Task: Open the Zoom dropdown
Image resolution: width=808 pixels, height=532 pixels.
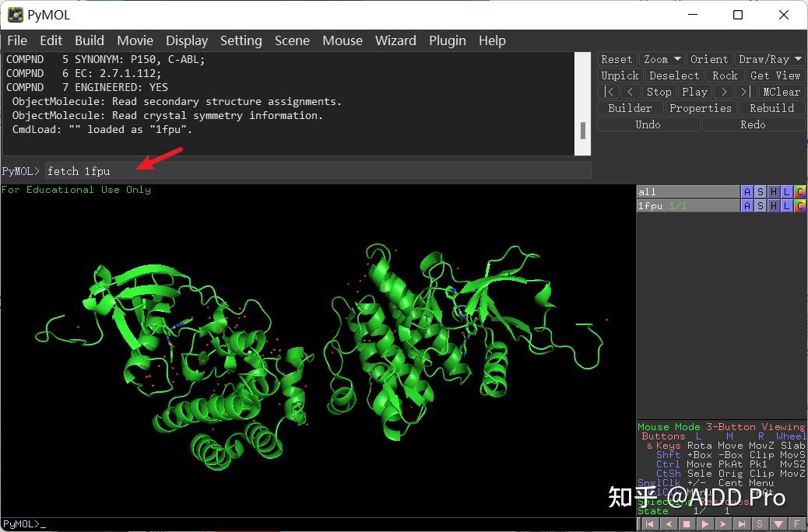Action: [x=661, y=58]
